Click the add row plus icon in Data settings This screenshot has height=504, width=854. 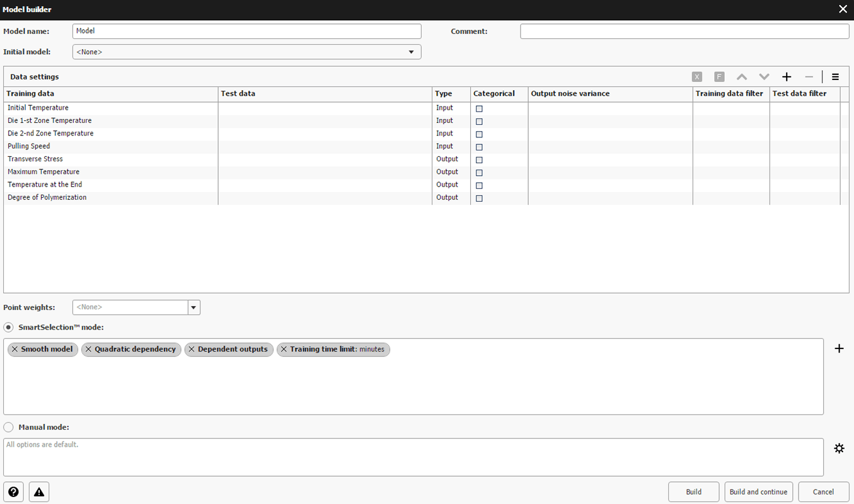click(x=787, y=77)
